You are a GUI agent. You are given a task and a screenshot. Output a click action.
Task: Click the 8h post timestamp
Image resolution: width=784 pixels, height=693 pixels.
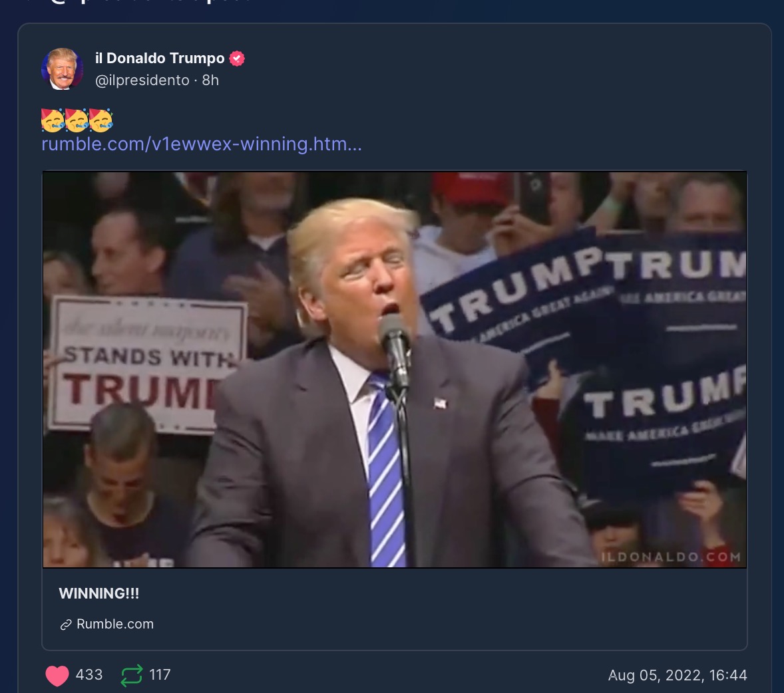click(x=210, y=80)
